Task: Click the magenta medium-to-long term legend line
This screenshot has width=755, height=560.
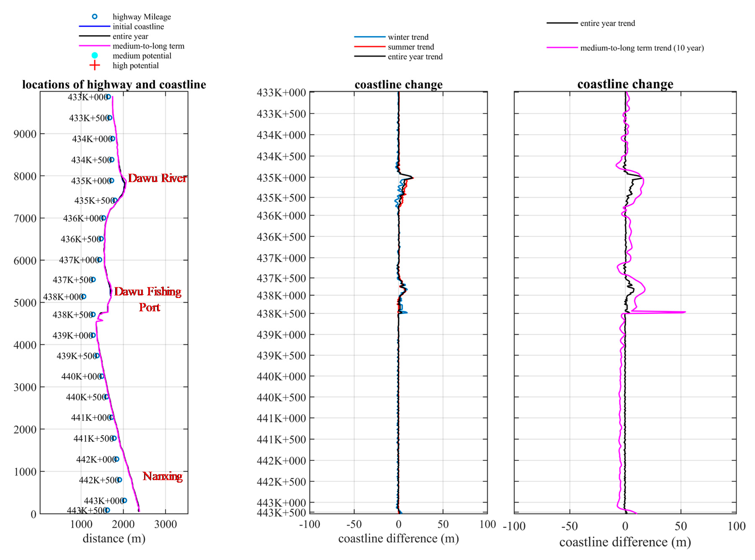Action: (94, 46)
